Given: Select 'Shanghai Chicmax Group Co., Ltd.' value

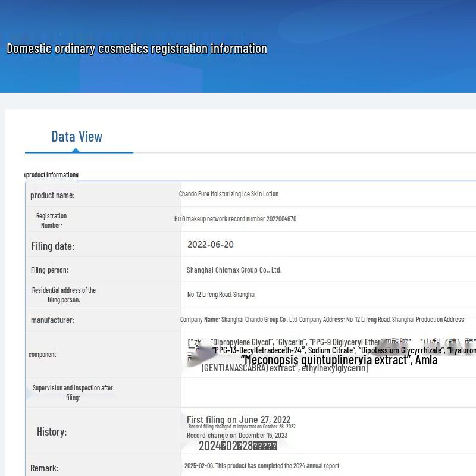Looking at the screenshot, I should (234, 270).
